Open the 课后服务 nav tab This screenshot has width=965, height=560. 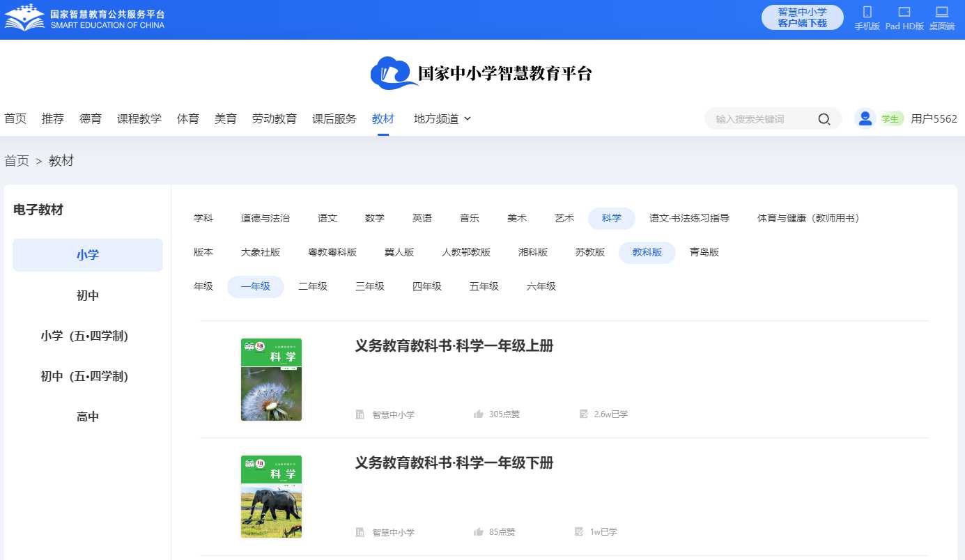334,119
